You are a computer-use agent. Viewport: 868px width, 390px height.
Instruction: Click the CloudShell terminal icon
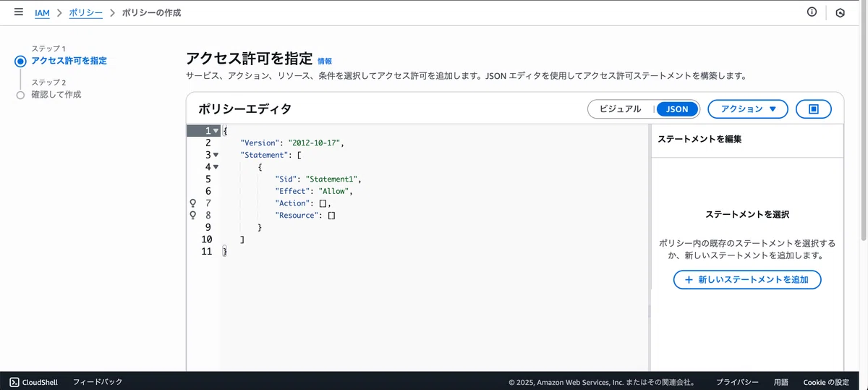pos(14,382)
